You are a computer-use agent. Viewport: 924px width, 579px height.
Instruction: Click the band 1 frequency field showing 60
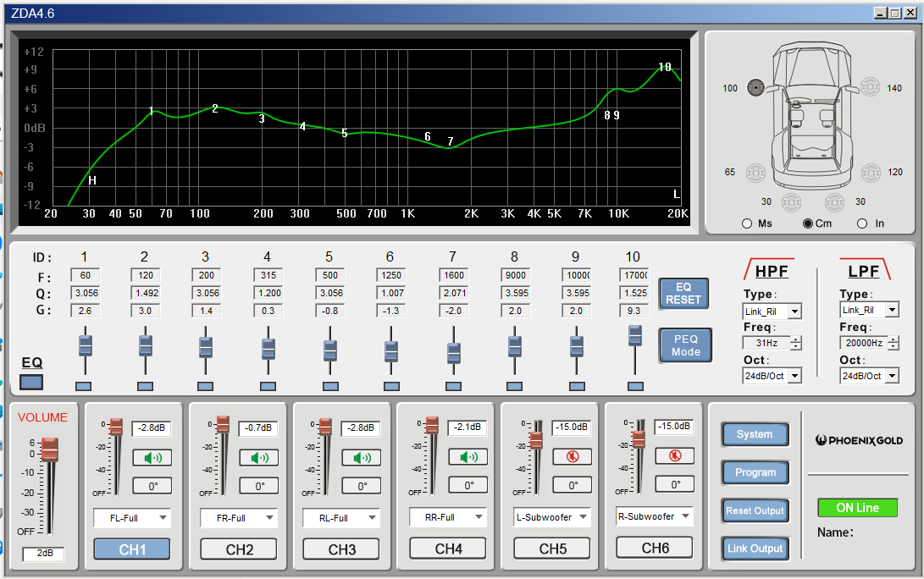click(x=85, y=275)
